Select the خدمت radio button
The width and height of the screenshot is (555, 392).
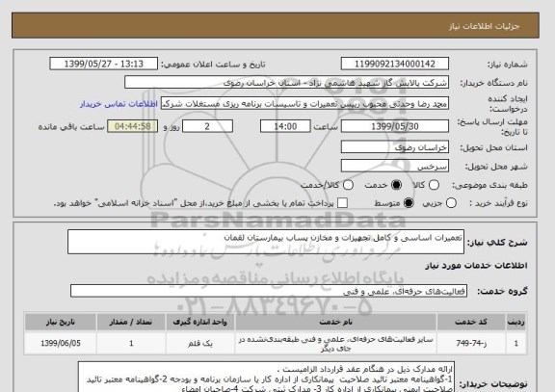coord(396,185)
